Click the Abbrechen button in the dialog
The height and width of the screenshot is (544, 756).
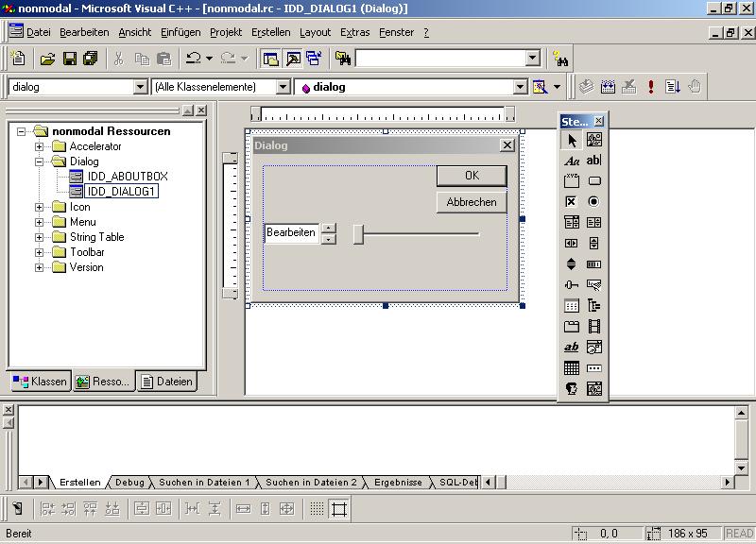[x=472, y=202]
